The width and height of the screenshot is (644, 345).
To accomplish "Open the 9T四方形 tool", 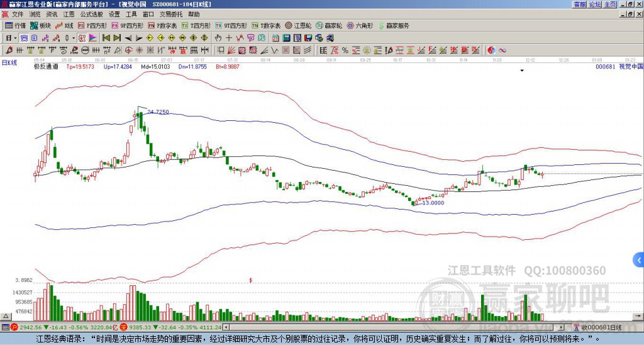I will coord(231,25).
